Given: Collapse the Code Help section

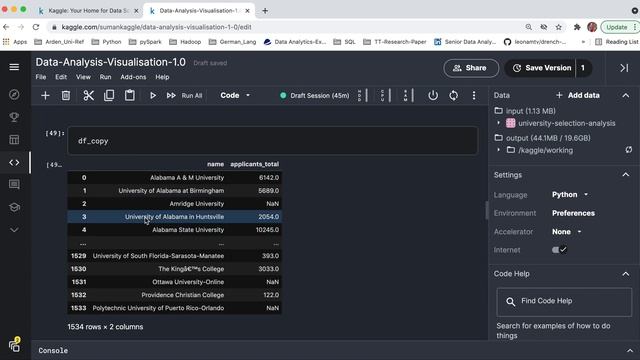Looking at the screenshot, I should (x=626, y=274).
